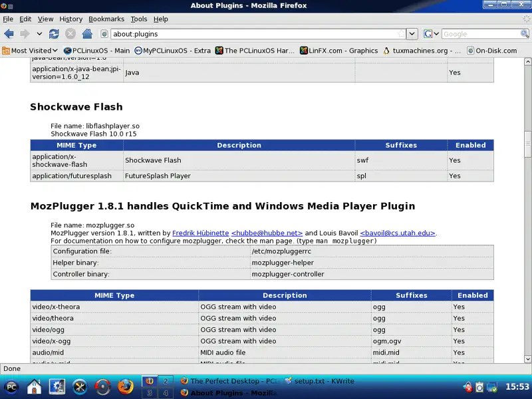Follow the Fredrik Hübinette link
The width and height of the screenshot is (532, 399).
point(201,233)
